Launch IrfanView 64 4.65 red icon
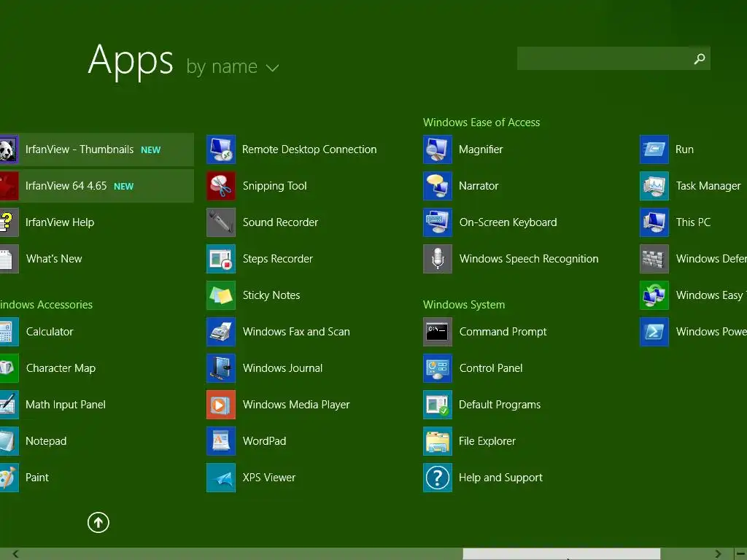Screen dimensions: 747x560 coord(9,186)
